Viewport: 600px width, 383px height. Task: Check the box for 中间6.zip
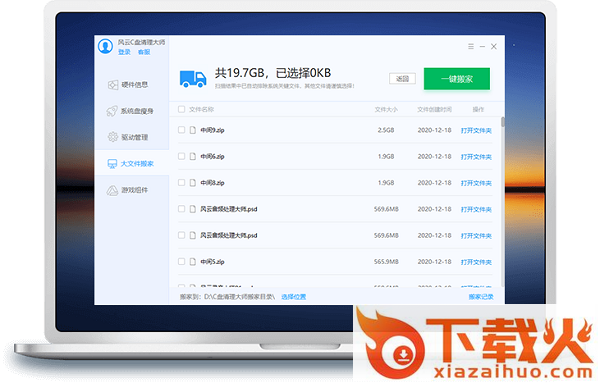tap(181, 156)
